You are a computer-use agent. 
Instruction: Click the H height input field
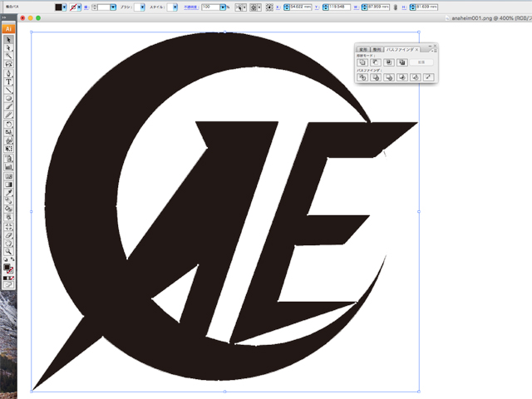[x=426, y=7]
